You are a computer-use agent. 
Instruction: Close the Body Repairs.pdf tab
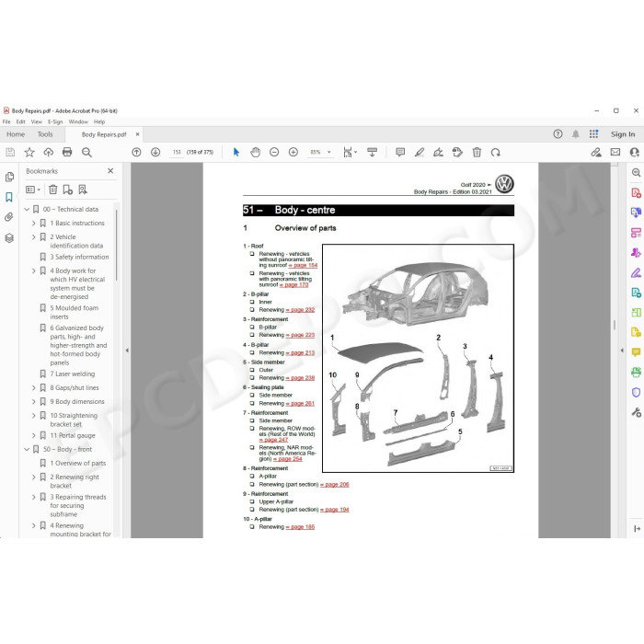pos(138,134)
